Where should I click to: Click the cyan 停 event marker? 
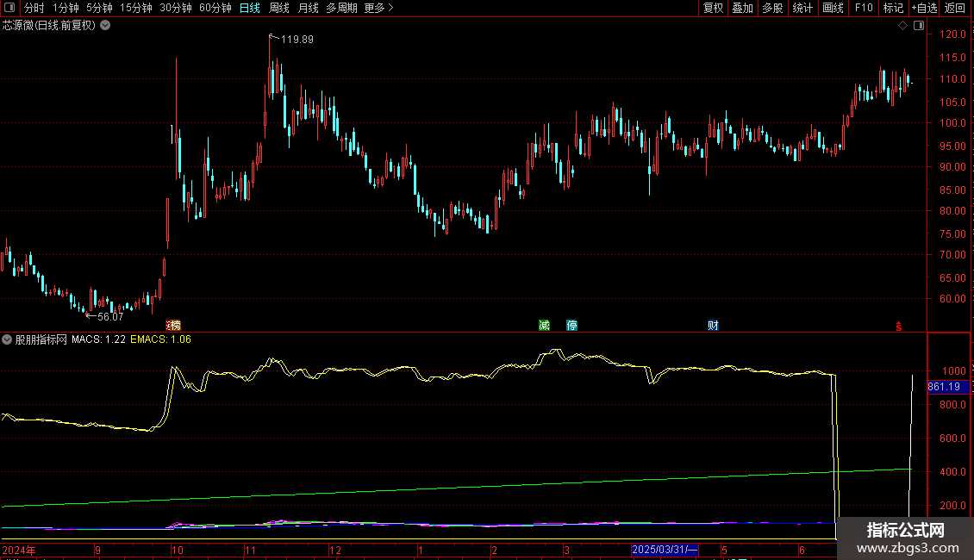tap(572, 325)
